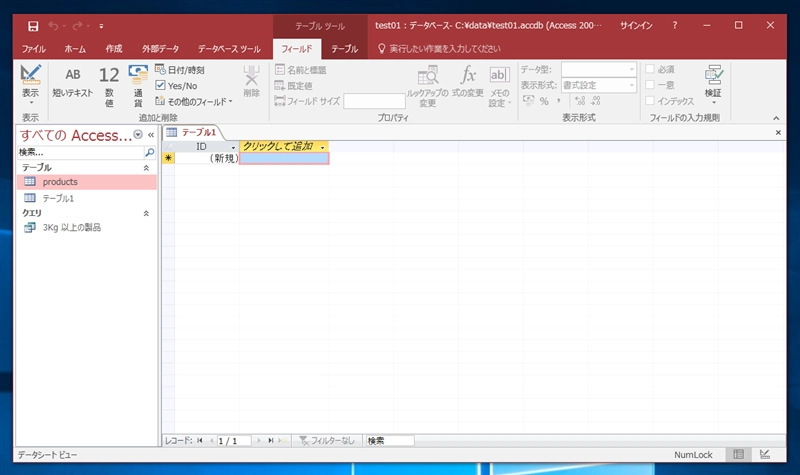
Task: Switch to Design view status bar icon
Action: pos(765,455)
